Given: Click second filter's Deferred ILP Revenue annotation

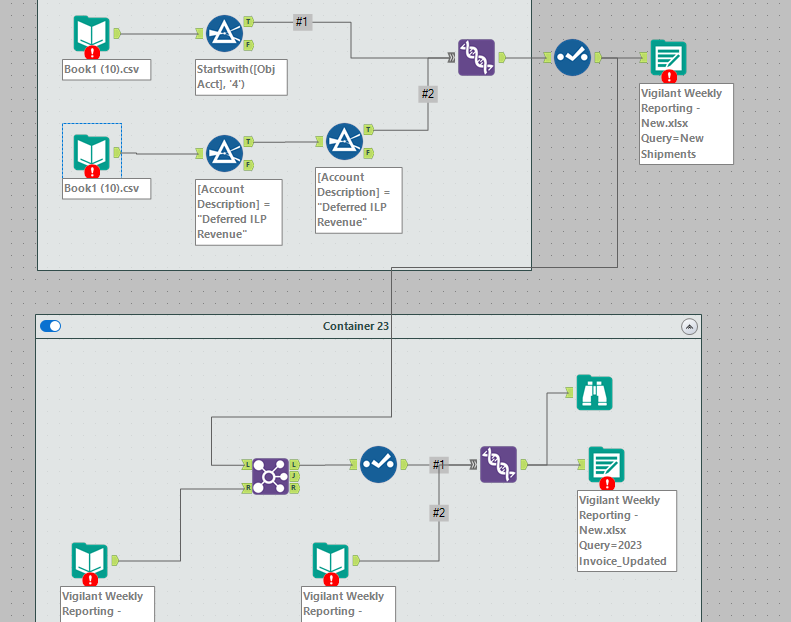Looking at the screenshot, I should [359, 200].
